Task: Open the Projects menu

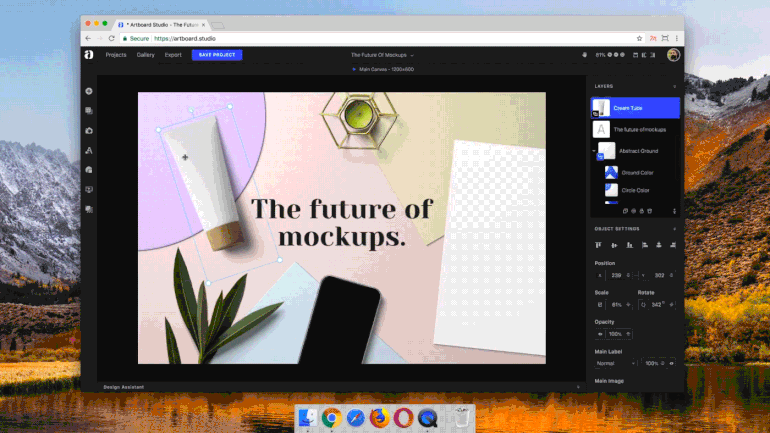Action: coord(116,55)
